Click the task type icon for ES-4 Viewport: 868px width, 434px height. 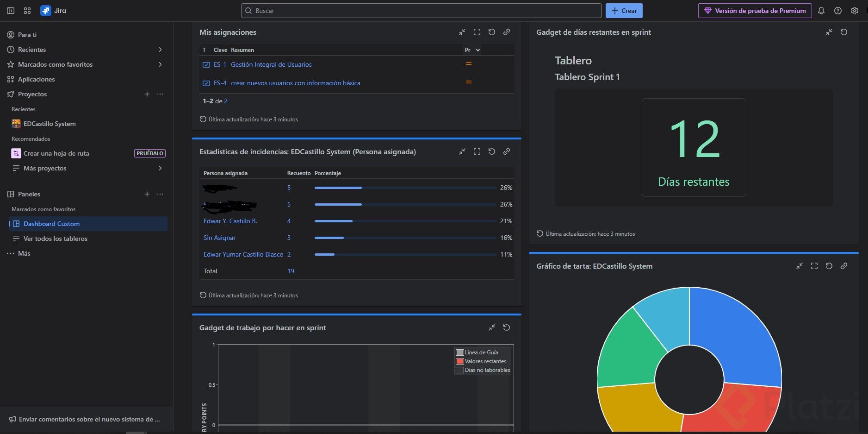pyautogui.click(x=206, y=83)
